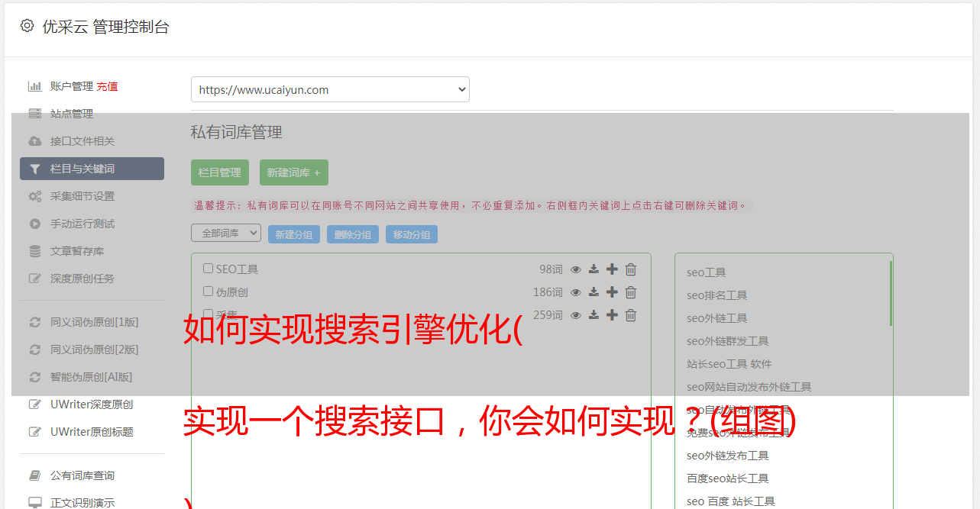Click the red 充值 link
This screenshot has height=509, width=980.
(x=107, y=86)
